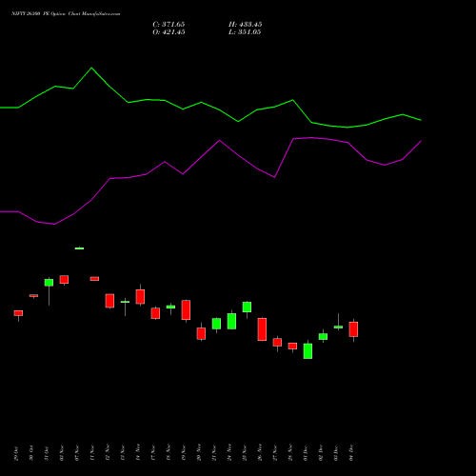The height and width of the screenshot is (476, 476).
Task: Click the '14 Nov' date label
Action: pyautogui.click(x=138, y=452)
